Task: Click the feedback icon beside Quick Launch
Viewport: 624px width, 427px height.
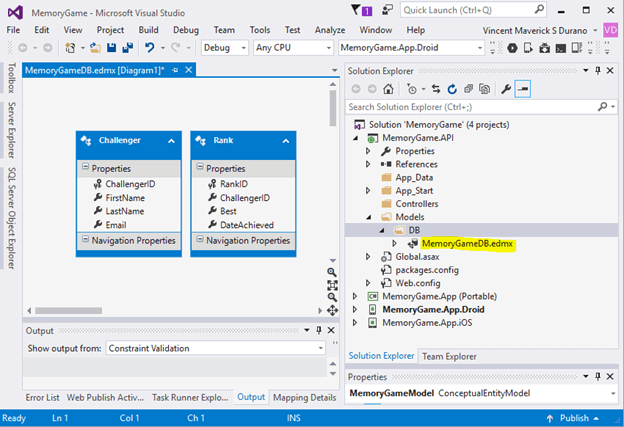Action: 387,10
